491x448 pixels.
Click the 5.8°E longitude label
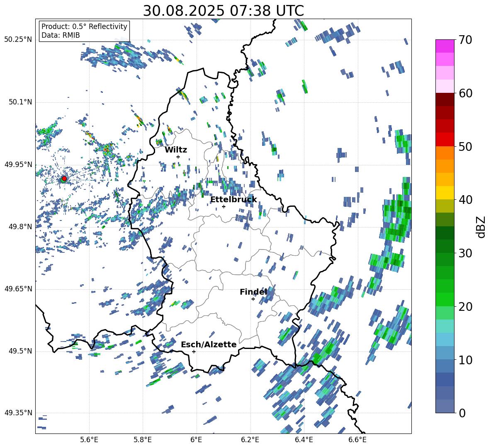[143, 440]
